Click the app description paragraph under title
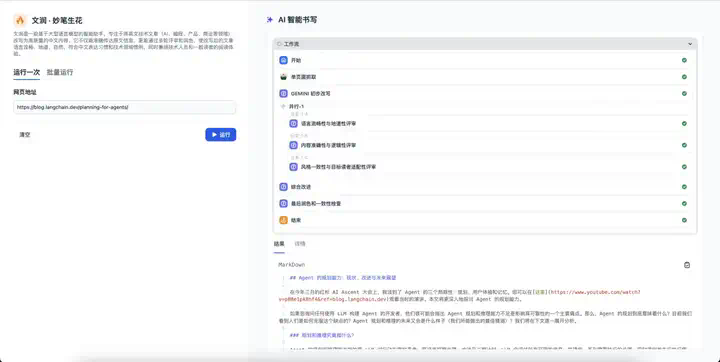Viewport: 720px width, 362px height. pos(124,44)
